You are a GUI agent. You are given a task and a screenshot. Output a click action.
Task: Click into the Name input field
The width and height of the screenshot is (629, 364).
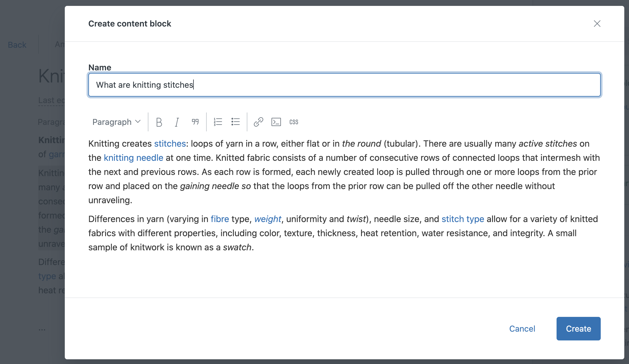[x=345, y=85]
